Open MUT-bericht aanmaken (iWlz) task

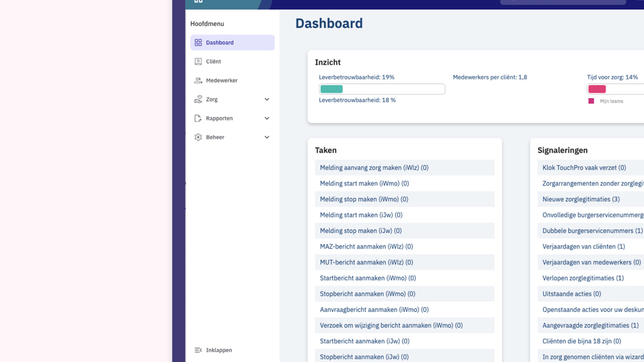point(404,262)
